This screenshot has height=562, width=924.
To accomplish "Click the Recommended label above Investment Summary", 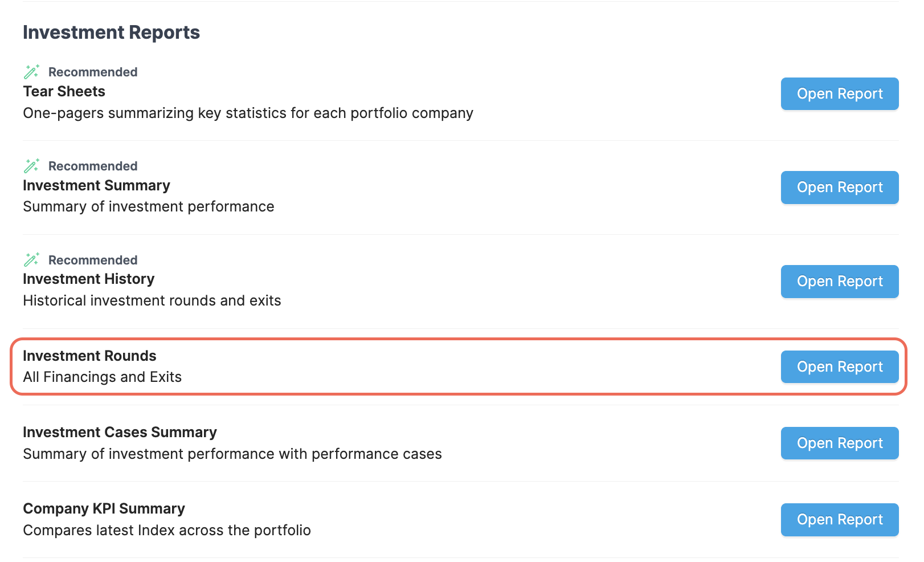I will pyautogui.click(x=93, y=166).
